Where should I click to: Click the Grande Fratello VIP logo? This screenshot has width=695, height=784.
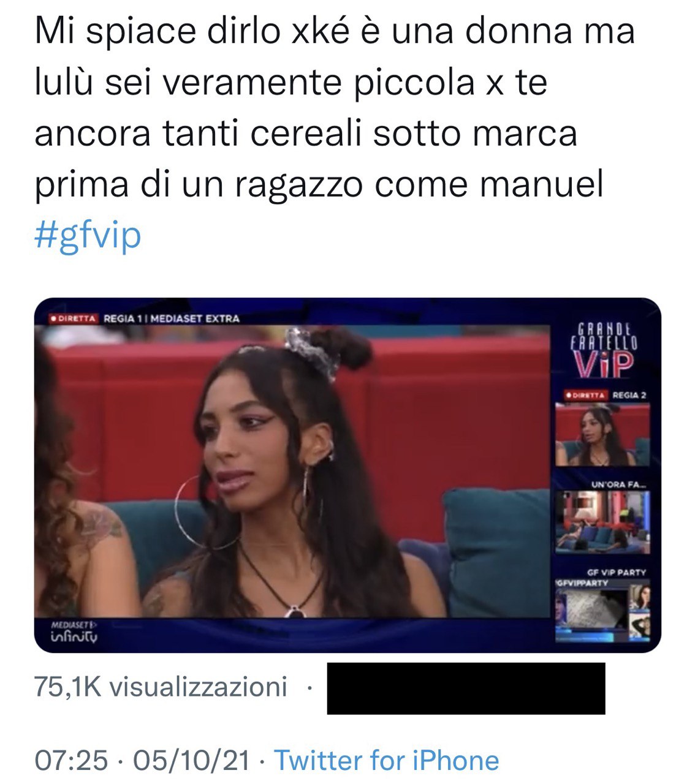604,350
